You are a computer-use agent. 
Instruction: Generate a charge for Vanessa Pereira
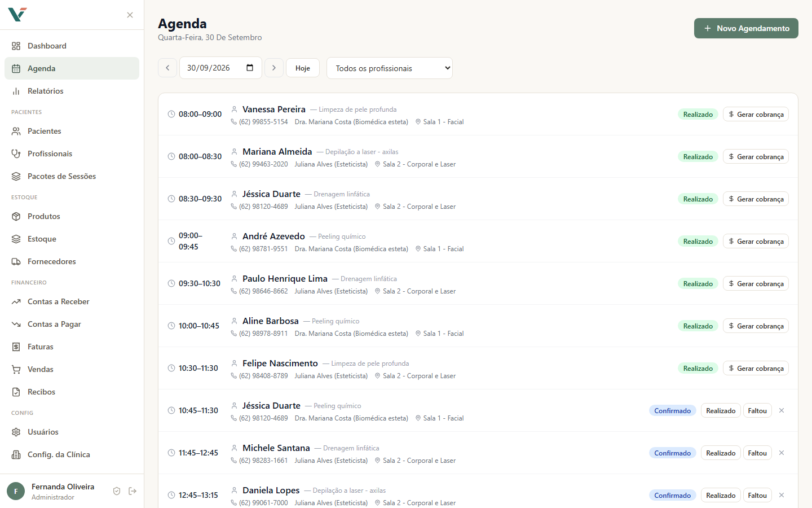[x=756, y=114]
